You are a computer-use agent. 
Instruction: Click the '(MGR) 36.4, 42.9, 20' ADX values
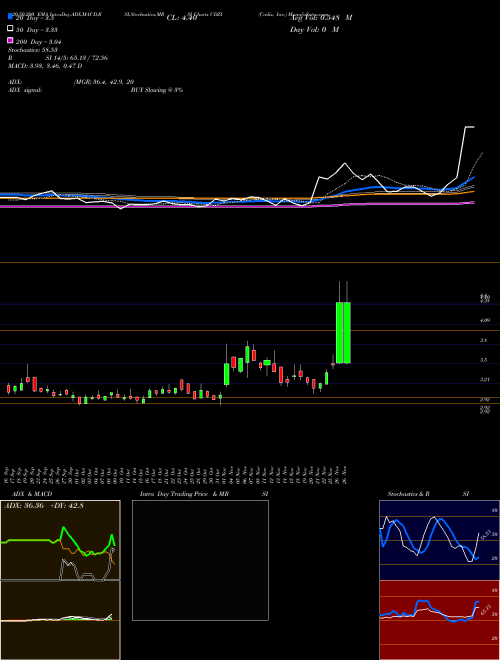[104, 82]
